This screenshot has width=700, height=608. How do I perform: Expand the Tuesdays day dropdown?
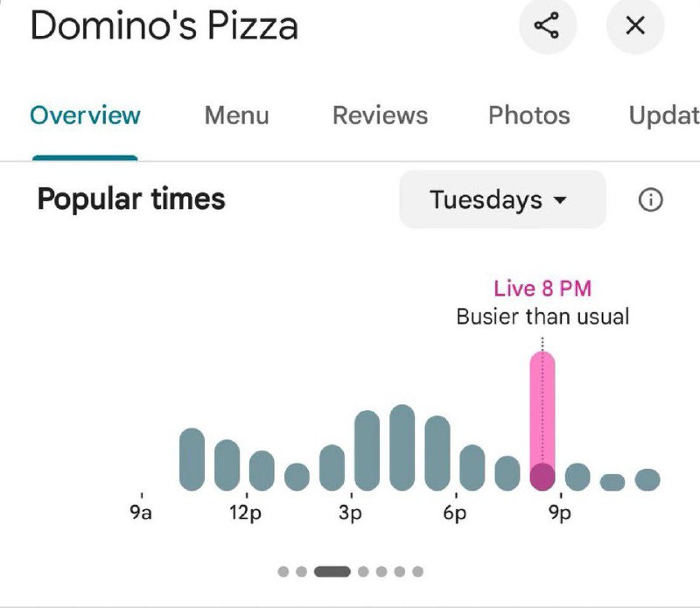tap(502, 199)
